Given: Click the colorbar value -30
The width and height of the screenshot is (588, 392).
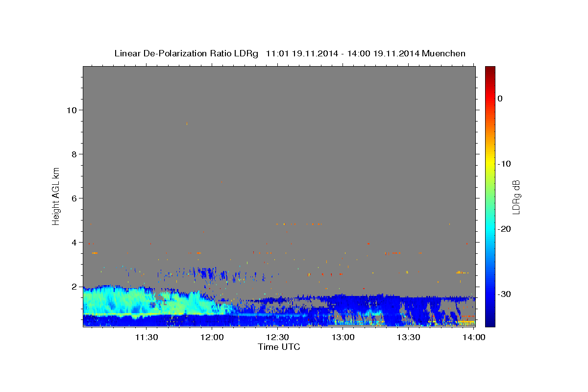Looking at the screenshot, I should coord(504,294).
